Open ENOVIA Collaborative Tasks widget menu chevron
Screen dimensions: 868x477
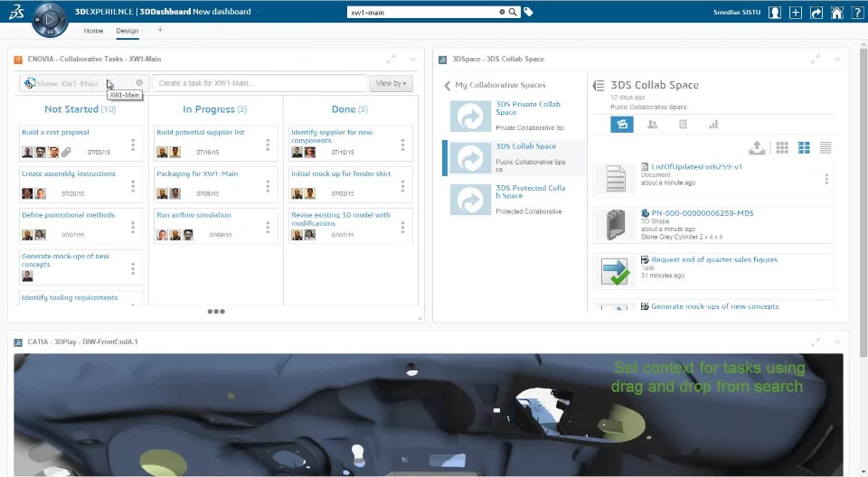(x=413, y=60)
